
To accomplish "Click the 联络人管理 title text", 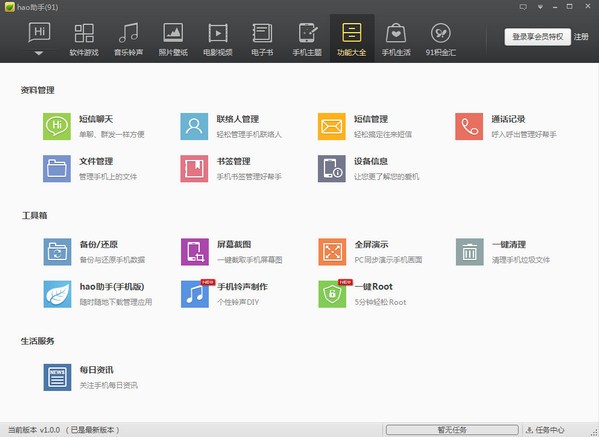I will [238, 119].
